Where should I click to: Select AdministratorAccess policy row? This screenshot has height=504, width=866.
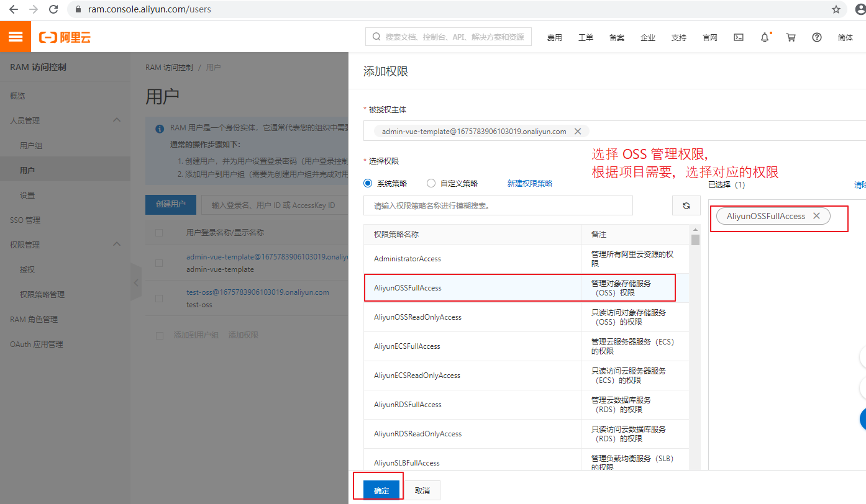526,259
